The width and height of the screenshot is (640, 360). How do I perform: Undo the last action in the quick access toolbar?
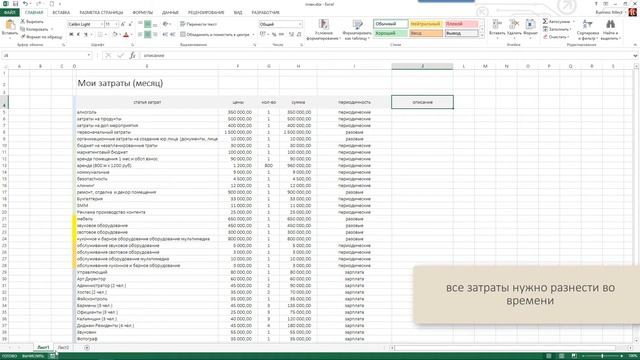point(25,4)
